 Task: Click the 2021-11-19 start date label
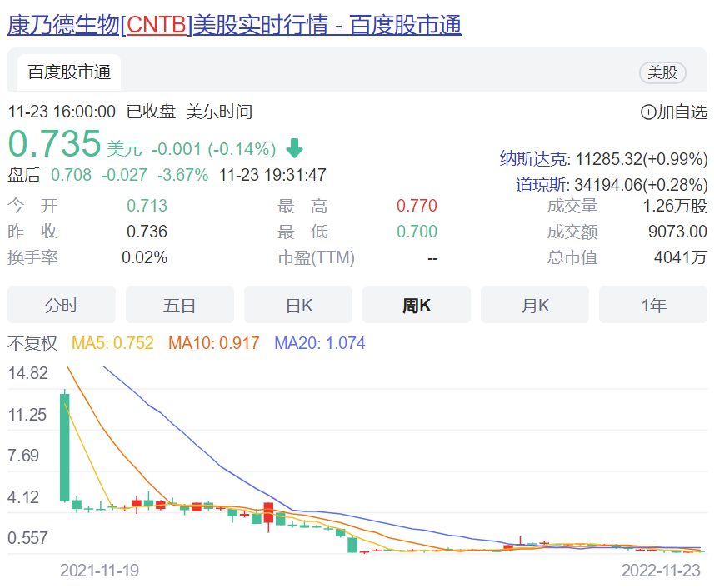click(99, 571)
